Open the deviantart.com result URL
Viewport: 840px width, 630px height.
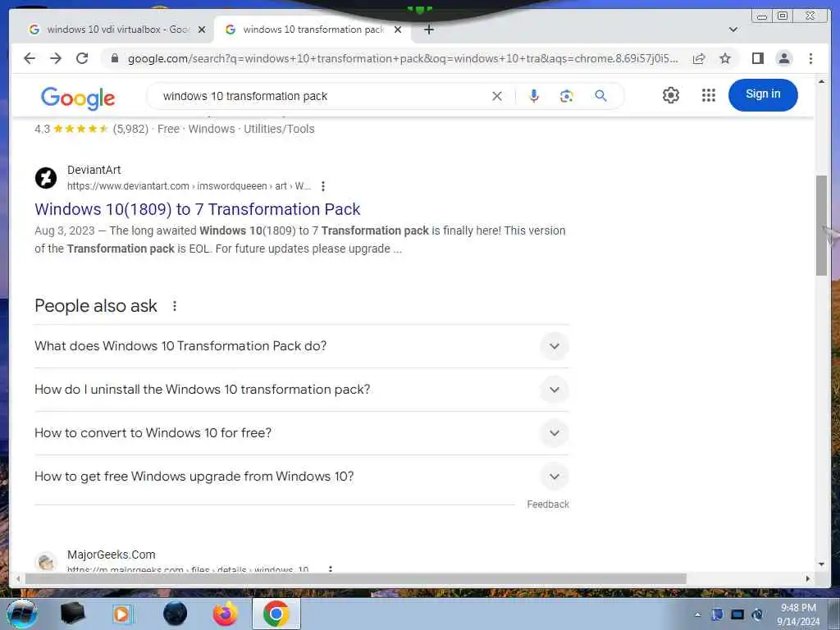(x=189, y=186)
